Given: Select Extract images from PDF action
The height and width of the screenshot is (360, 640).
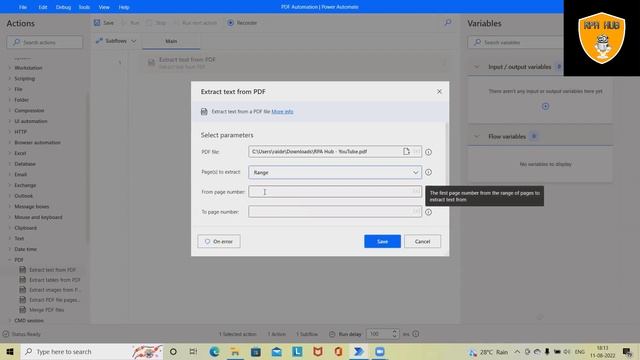Looking at the screenshot, I should click(55, 290).
